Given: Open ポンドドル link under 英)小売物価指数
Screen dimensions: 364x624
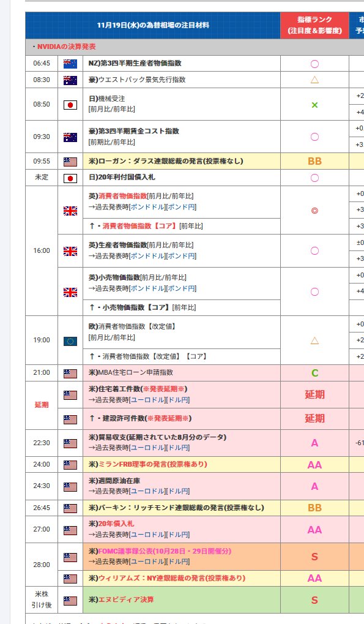Looking at the screenshot, I should (x=147, y=288).
